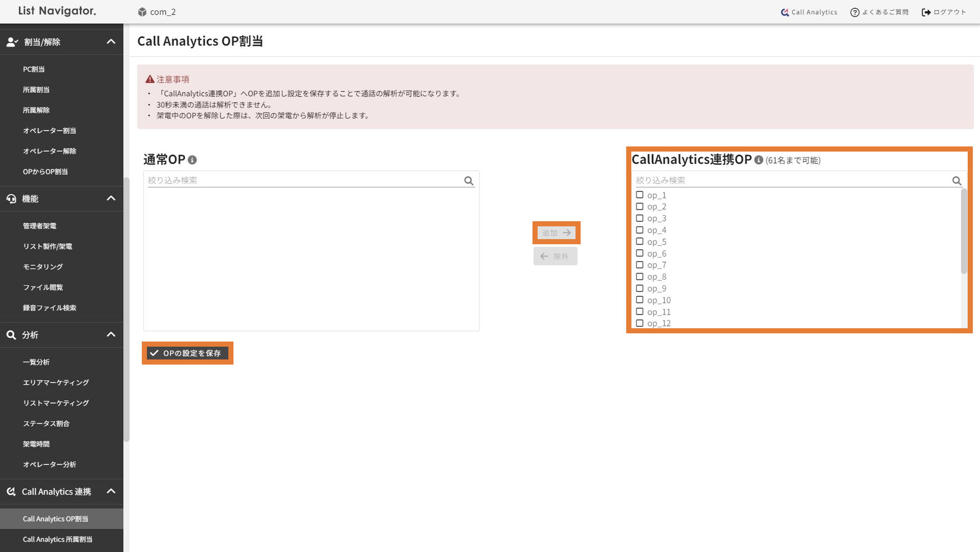
Task: Open the よくあるご質問 help page
Action: (x=879, y=12)
